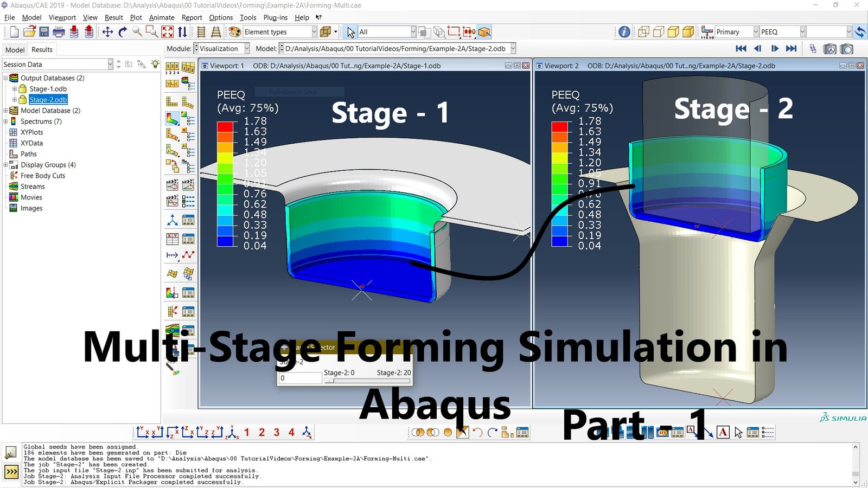The width and height of the screenshot is (868, 488).
Task: Open the Result menu
Action: (114, 17)
